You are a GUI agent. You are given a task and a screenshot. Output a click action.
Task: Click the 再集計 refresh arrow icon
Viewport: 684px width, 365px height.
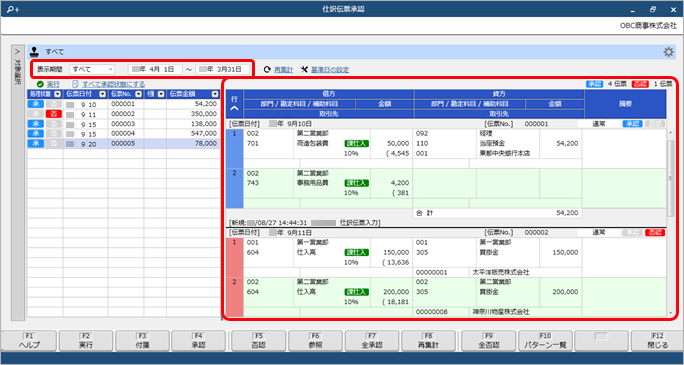tap(267, 70)
